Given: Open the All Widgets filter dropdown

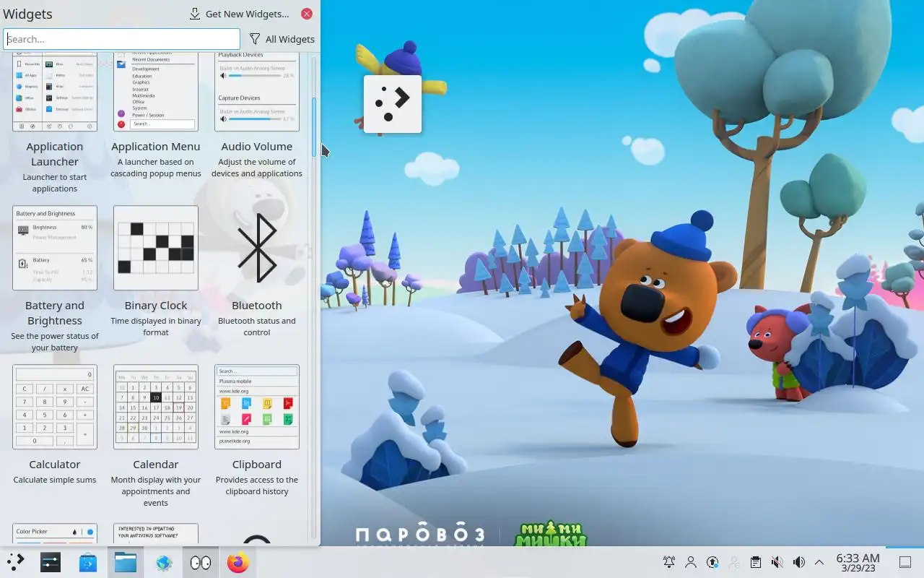Looking at the screenshot, I should pyautogui.click(x=282, y=39).
